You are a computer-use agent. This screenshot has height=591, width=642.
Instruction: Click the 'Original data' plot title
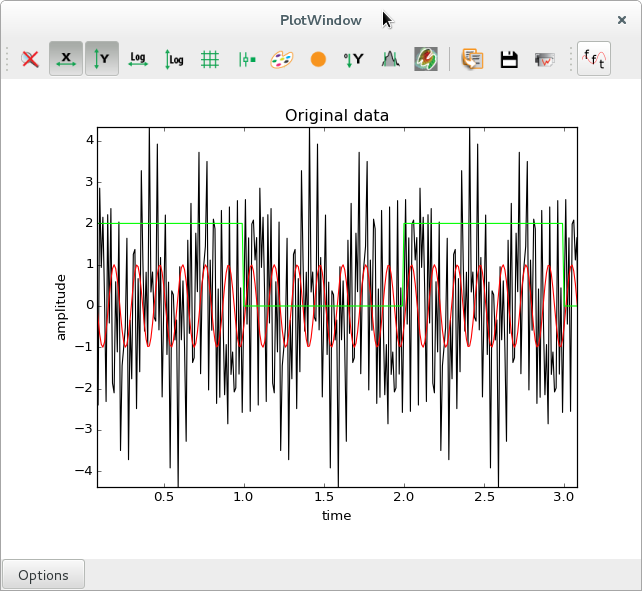tap(337, 116)
